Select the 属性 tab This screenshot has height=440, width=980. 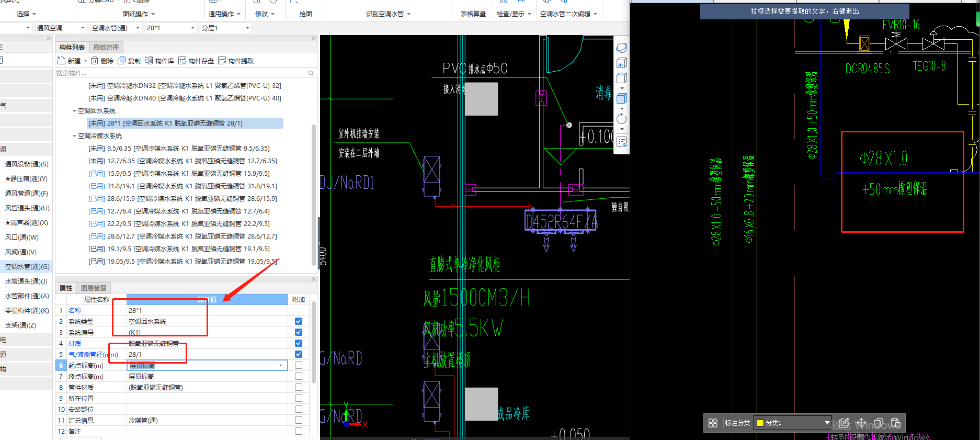click(x=66, y=288)
